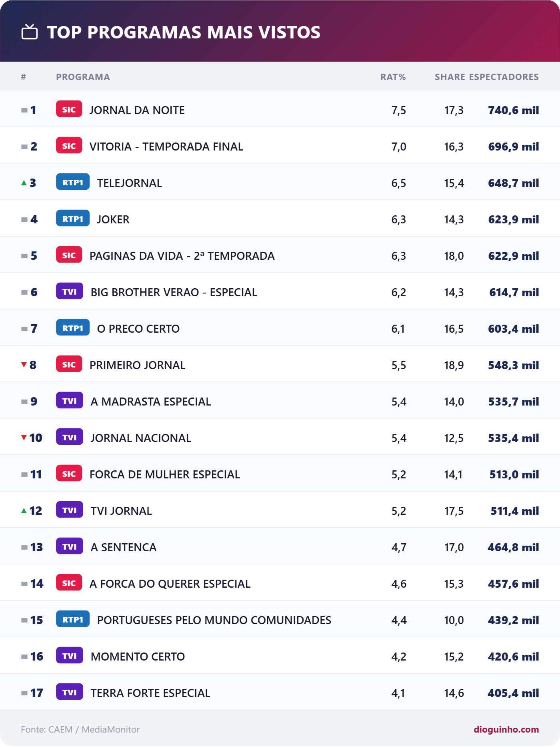
Task: Select the ESPECTADORES column header
Action: [504, 77]
